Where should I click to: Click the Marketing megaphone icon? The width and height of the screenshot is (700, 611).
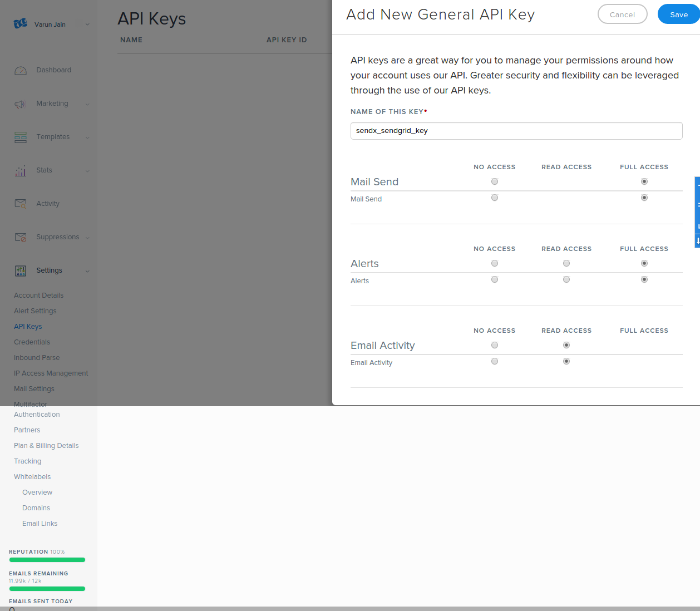pos(21,104)
